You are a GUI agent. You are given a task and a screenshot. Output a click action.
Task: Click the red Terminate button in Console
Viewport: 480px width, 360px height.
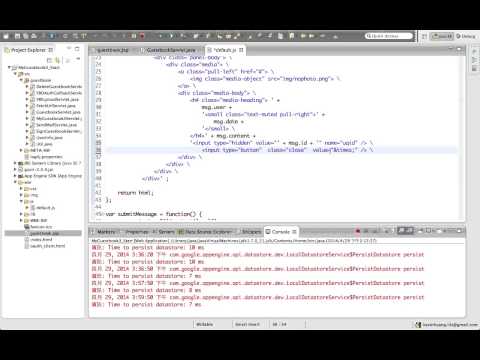click(358, 231)
